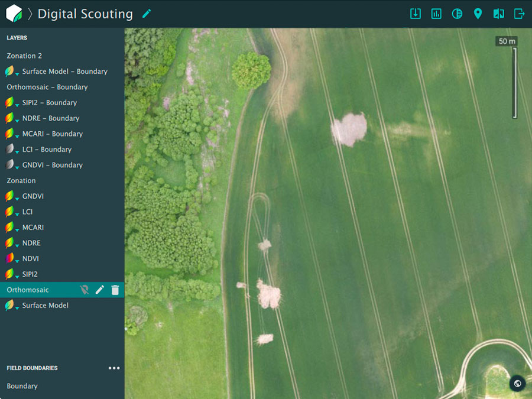
Task: Toggle Orthomosaic layer marker visibility icon
Action: point(84,290)
